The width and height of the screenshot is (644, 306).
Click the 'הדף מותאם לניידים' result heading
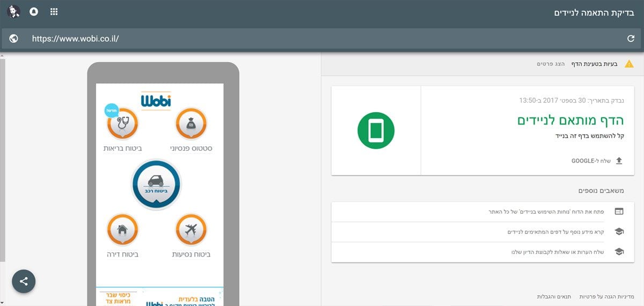[x=571, y=120]
